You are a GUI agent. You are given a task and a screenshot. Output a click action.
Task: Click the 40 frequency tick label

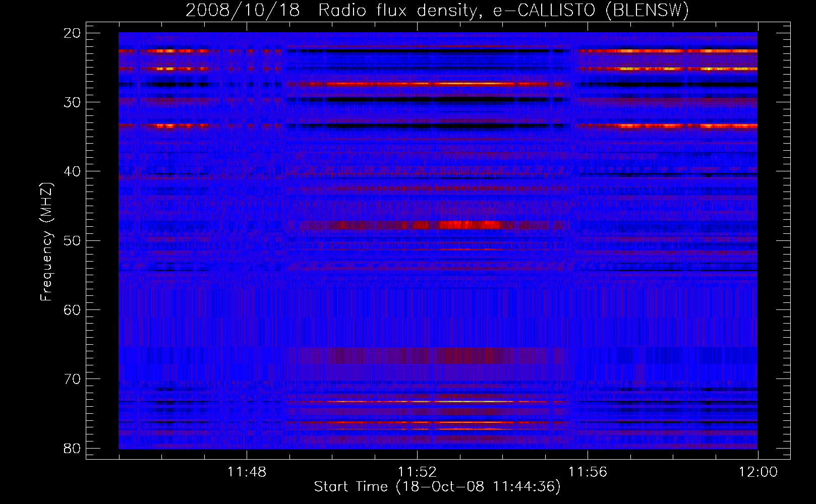pyautogui.click(x=73, y=171)
